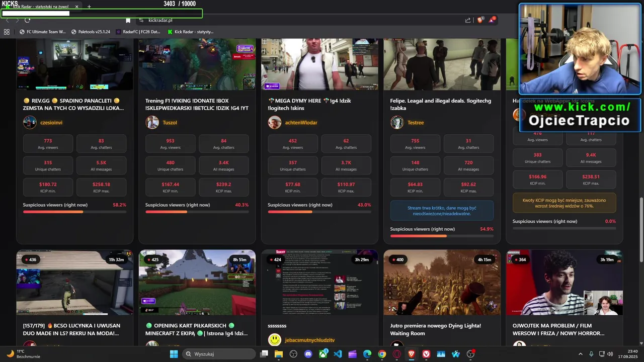The image size is (644, 362).
Task: Open Task View in taskbar
Action: point(264,354)
